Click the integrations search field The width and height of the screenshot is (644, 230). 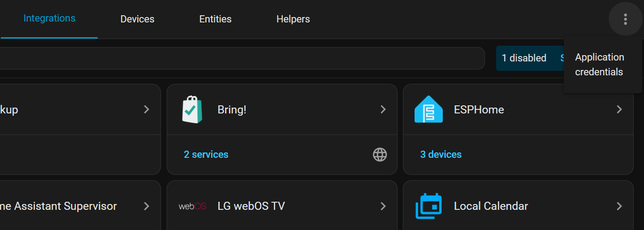click(242, 58)
